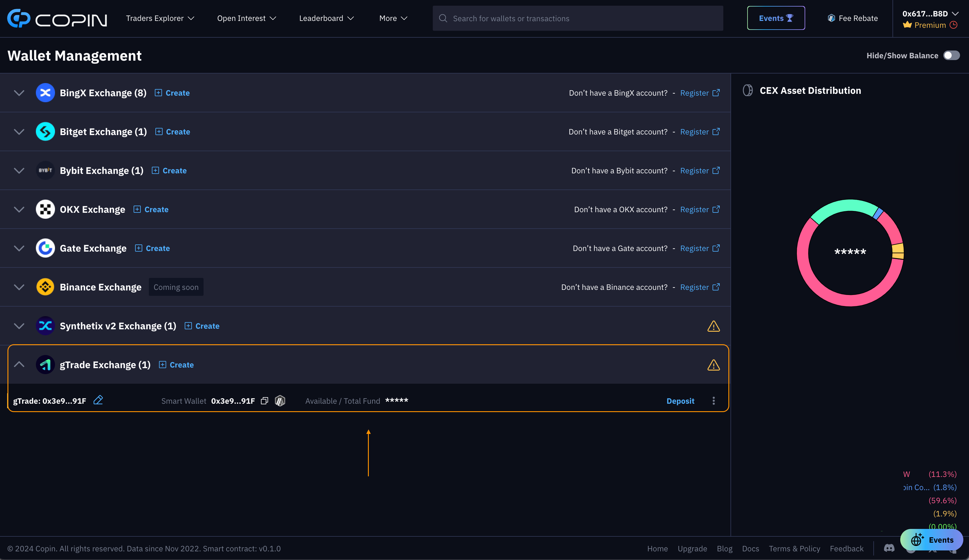The width and height of the screenshot is (969, 560).
Task: Open the Open Interest menu
Action: pyautogui.click(x=247, y=18)
